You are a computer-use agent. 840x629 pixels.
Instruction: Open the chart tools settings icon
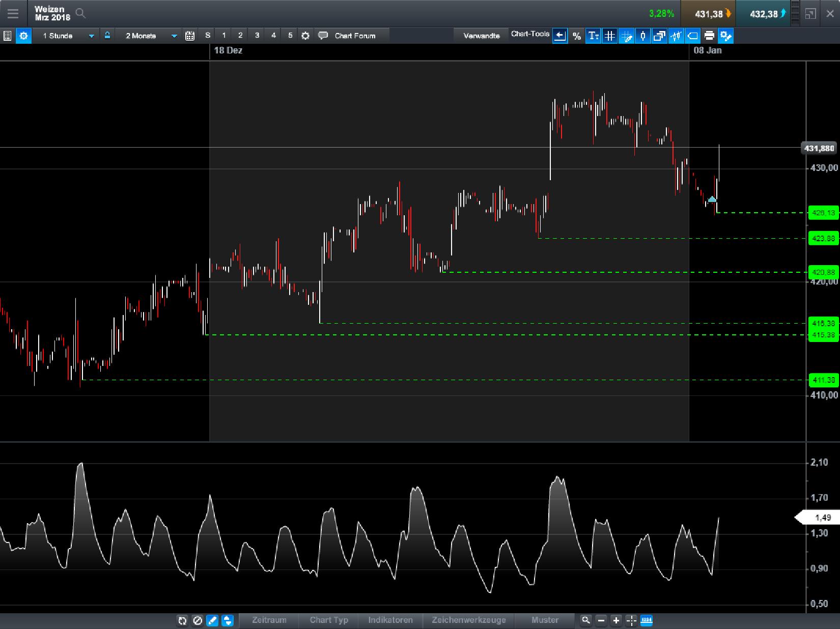(x=726, y=36)
